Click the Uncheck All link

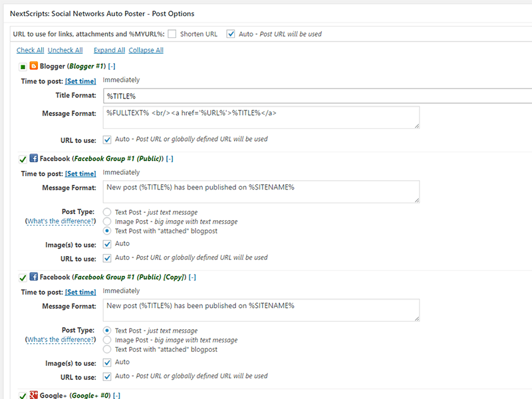click(65, 50)
